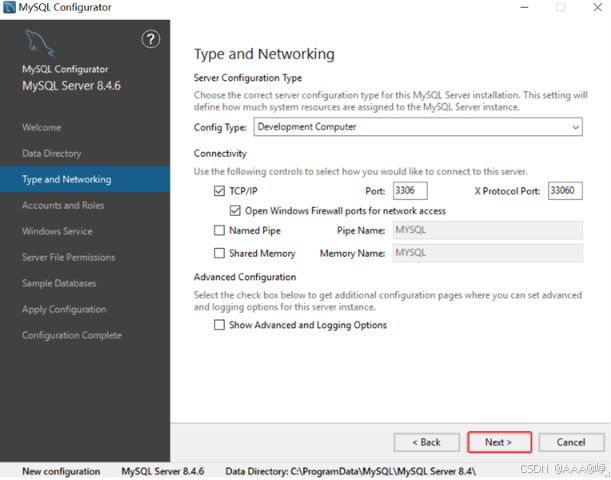Screen dimensions: 611x480
Task: Click the Advanced Configuration heading
Action: [245, 277]
